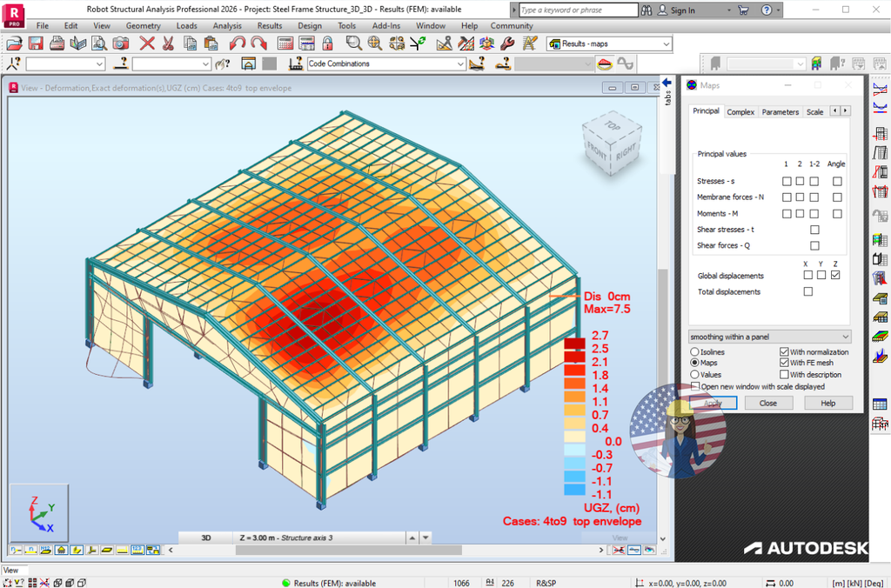This screenshot has width=891, height=588.
Task: Select the Screen Capture camera icon
Action: (119, 44)
